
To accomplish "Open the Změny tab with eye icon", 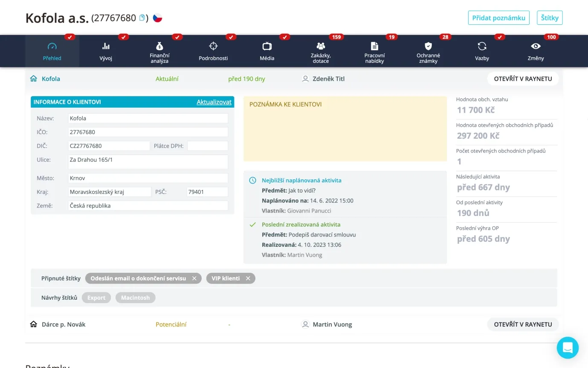I will click(536, 51).
